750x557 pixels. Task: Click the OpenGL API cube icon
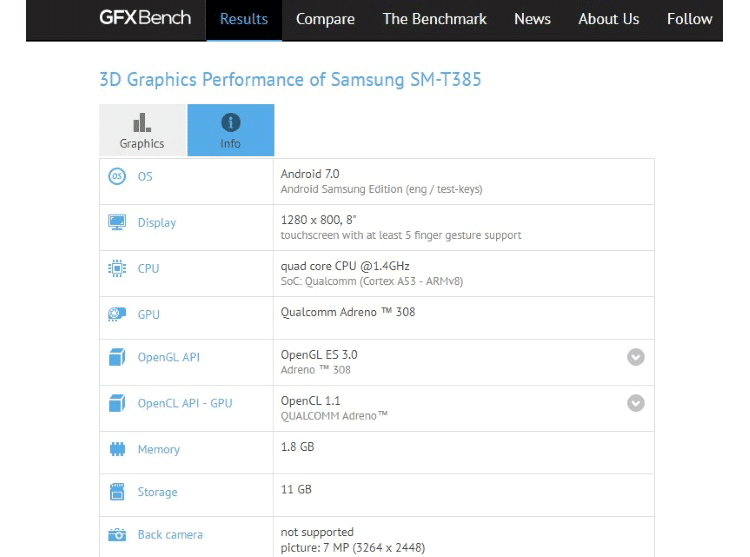[x=117, y=357]
